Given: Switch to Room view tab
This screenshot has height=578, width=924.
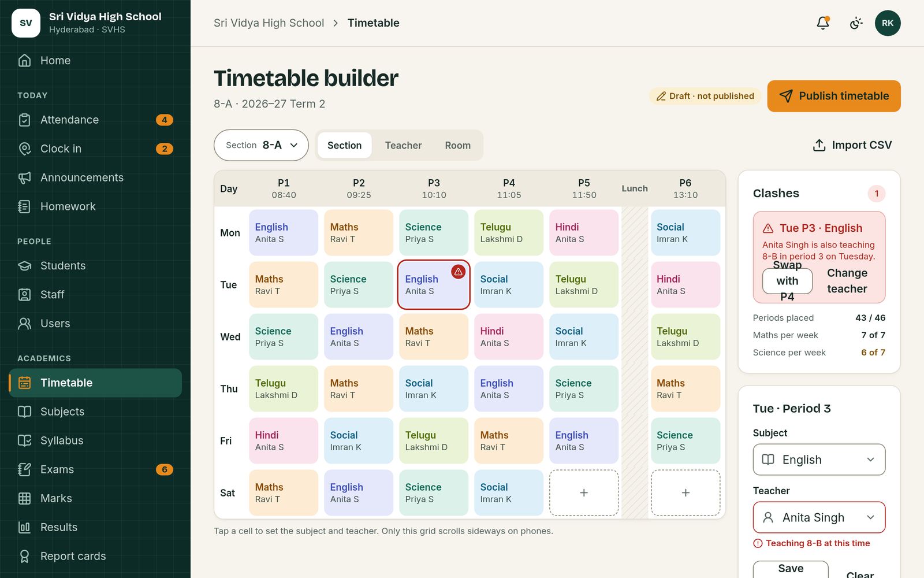Looking at the screenshot, I should coord(457,146).
